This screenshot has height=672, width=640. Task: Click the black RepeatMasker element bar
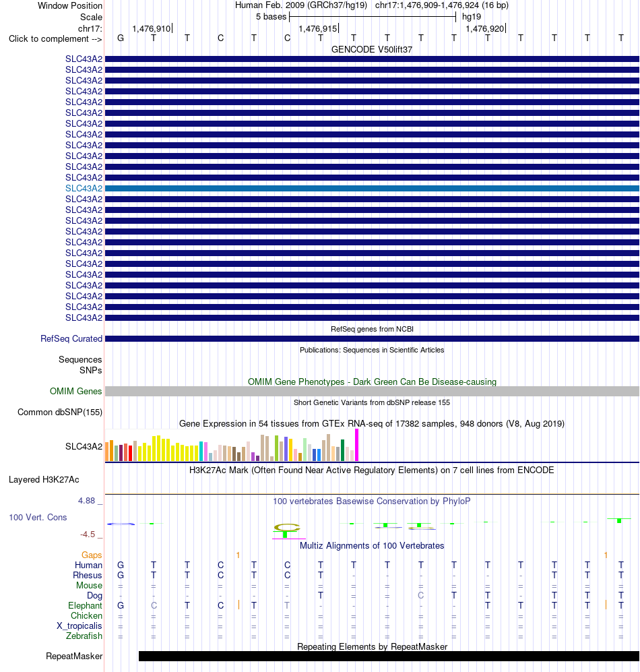389,656
